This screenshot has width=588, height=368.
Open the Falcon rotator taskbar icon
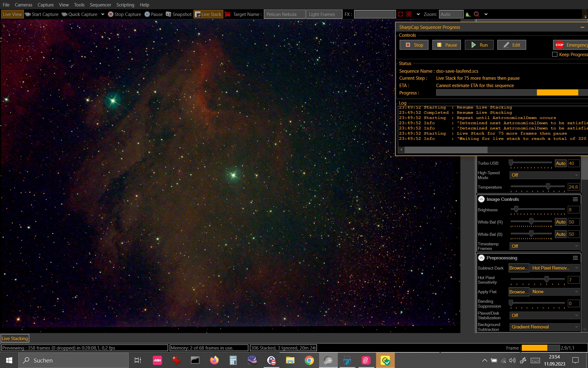coord(347,360)
